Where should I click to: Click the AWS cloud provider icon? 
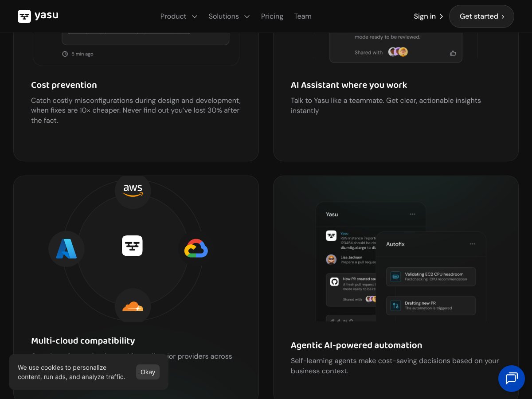133,190
